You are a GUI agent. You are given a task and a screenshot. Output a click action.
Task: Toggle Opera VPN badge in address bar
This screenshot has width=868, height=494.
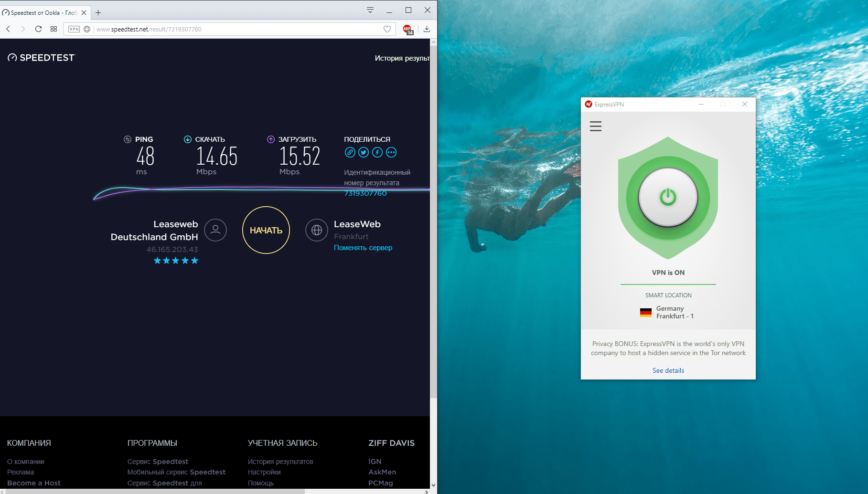pyautogui.click(x=74, y=29)
